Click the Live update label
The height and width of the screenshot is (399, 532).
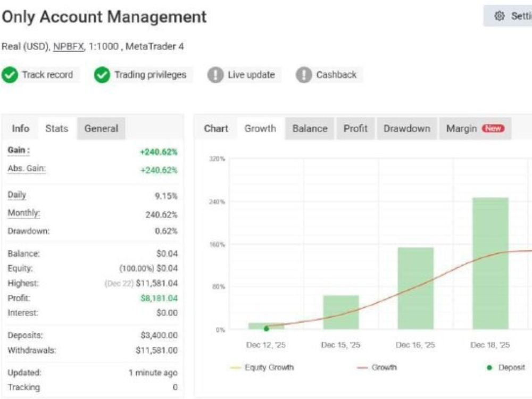click(251, 75)
